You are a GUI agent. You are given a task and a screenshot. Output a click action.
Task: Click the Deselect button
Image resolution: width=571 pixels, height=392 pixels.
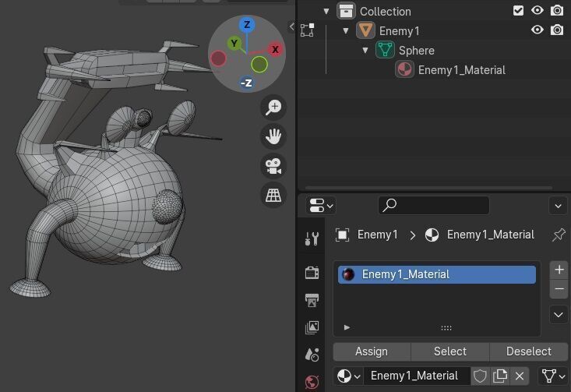pyautogui.click(x=529, y=351)
